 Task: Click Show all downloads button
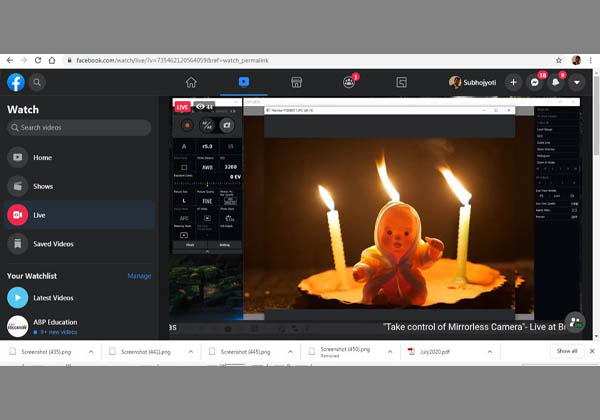567,351
